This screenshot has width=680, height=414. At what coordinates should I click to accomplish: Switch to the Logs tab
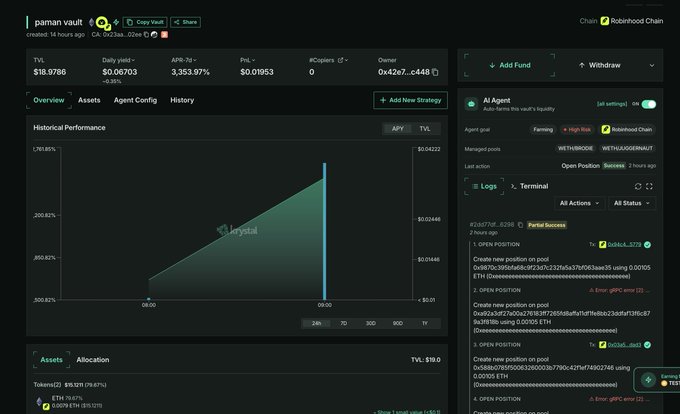484,186
